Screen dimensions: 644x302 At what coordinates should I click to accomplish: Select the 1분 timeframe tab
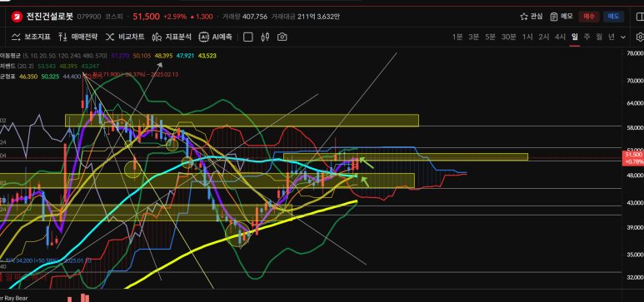tap(457, 37)
